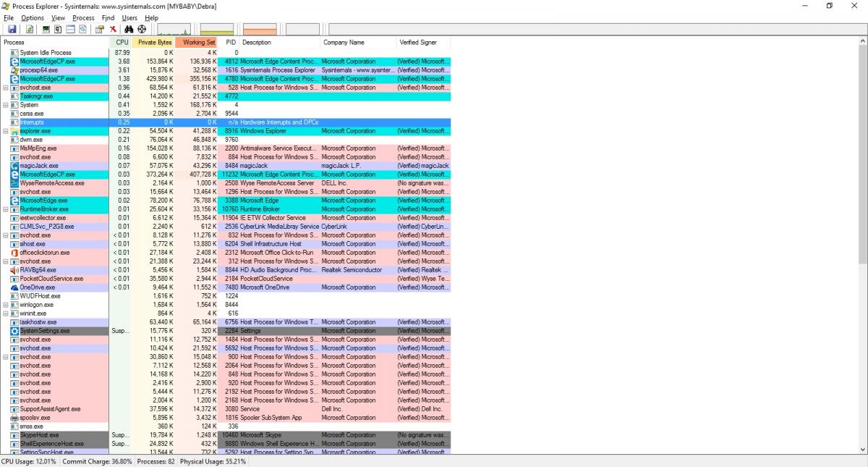Select the Taskmgr.exe process row

click(226, 96)
